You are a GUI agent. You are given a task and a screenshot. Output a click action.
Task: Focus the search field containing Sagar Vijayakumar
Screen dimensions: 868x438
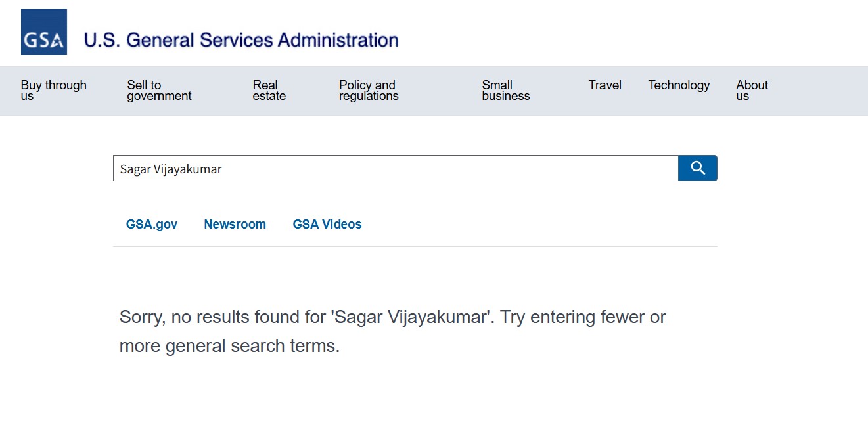(x=395, y=169)
